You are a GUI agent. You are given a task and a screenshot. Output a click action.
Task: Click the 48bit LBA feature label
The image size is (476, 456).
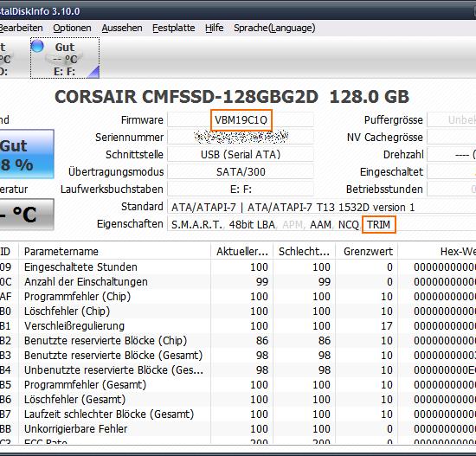(252, 225)
